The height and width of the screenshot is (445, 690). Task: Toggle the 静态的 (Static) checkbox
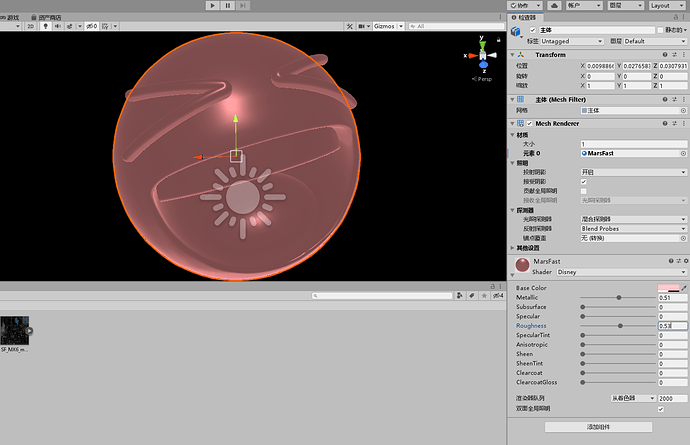pos(660,30)
